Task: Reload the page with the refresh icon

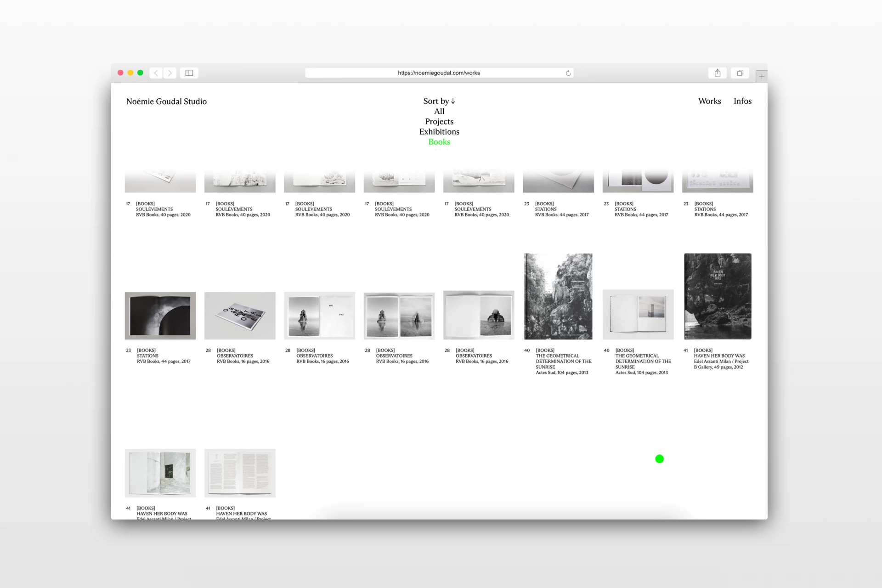Action: [x=568, y=73]
